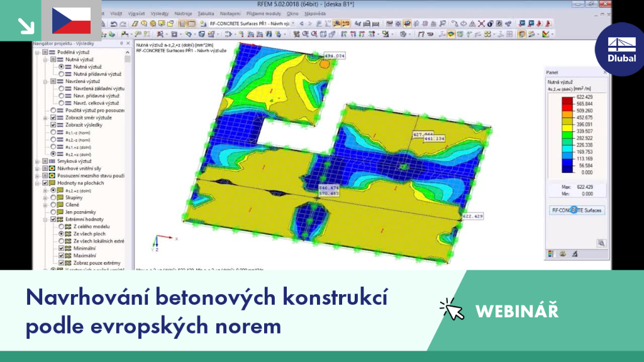Click previous load case arrow in toolbar

[302, 24]
